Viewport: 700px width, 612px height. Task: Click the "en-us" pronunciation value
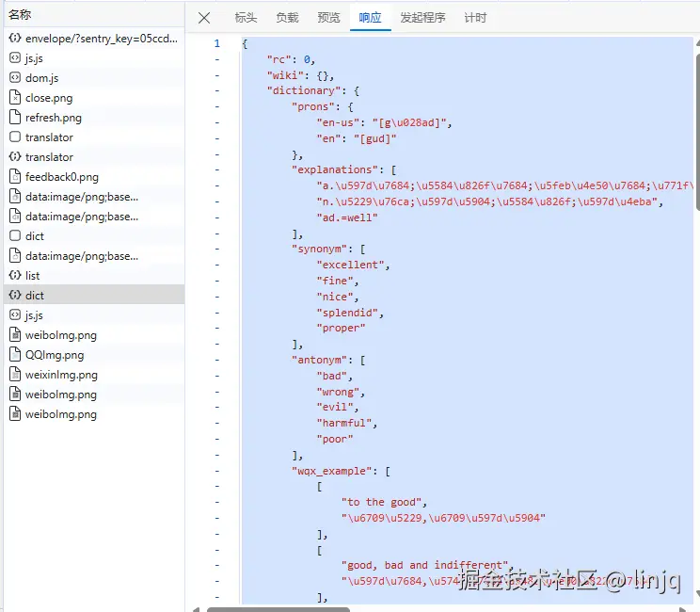point(409,122)
